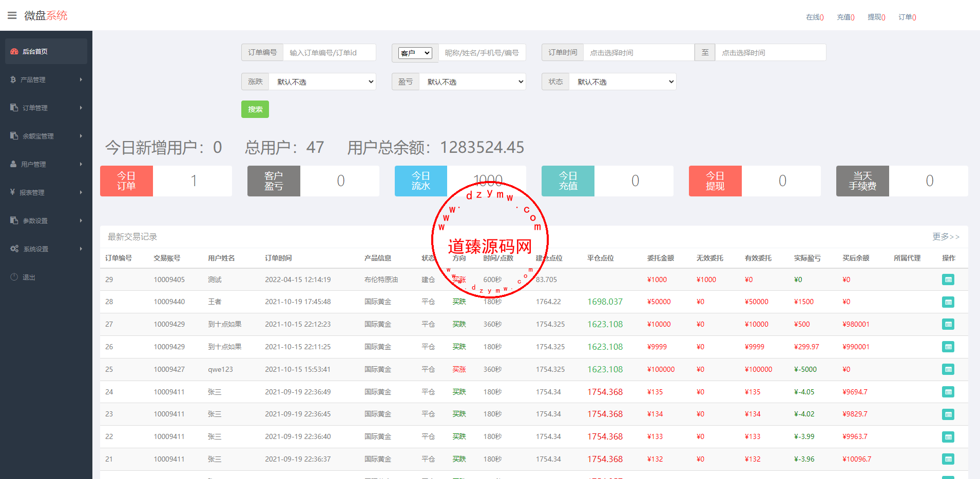Click the 布伦特原油 product cell
The height and width of the screenshot is (479, 980).
(381, 280)
